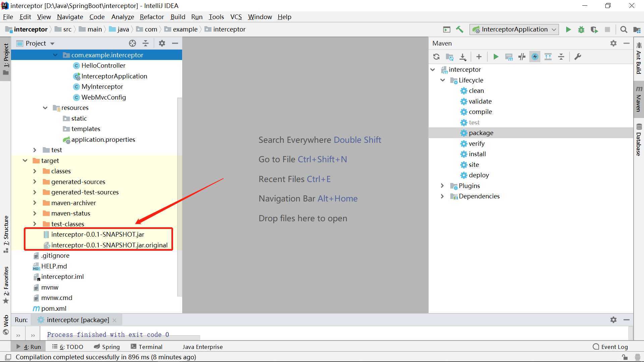Image resolution: width=644 pixels, height=362 pixels.
Task: Collapse all Maven tree nodes icon
Action: tap(561, 57)
